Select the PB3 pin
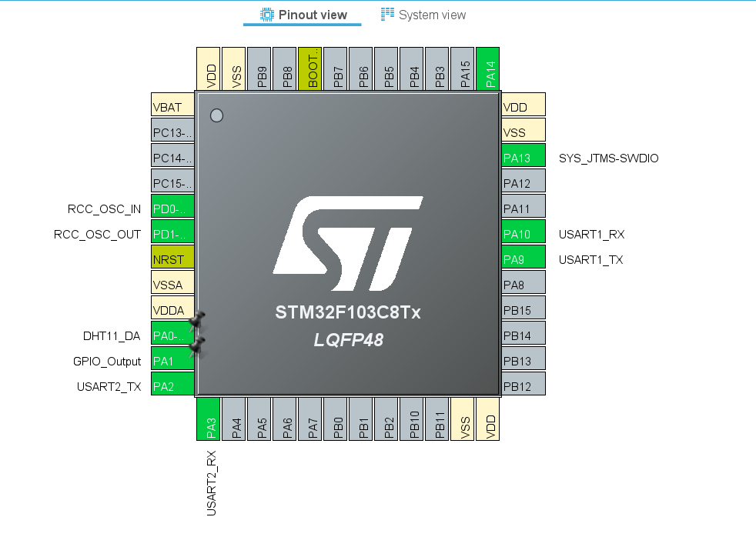Image resolution: width=756 pixels, height=547 pixels. click(437, 68)
